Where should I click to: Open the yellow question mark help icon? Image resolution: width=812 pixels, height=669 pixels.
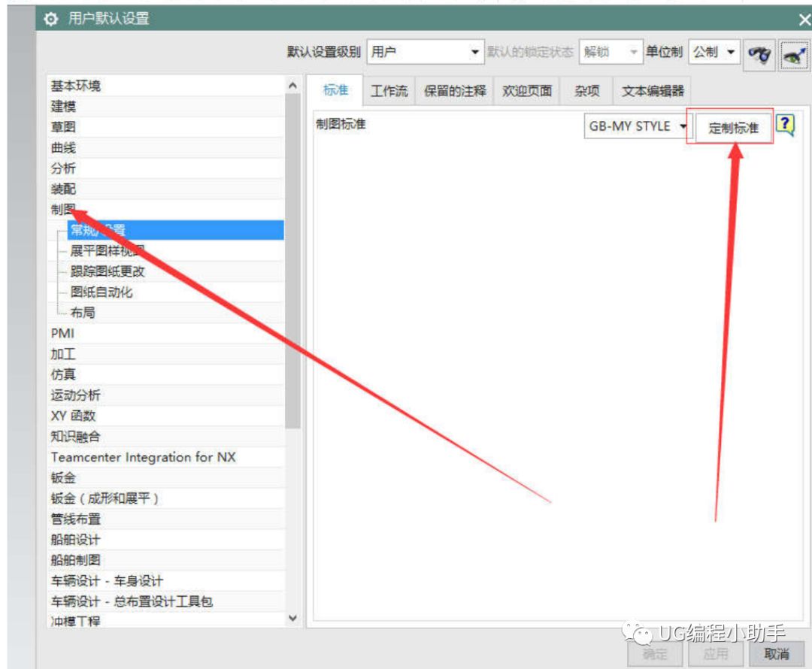pyautogui.click(x=784, y=126)
